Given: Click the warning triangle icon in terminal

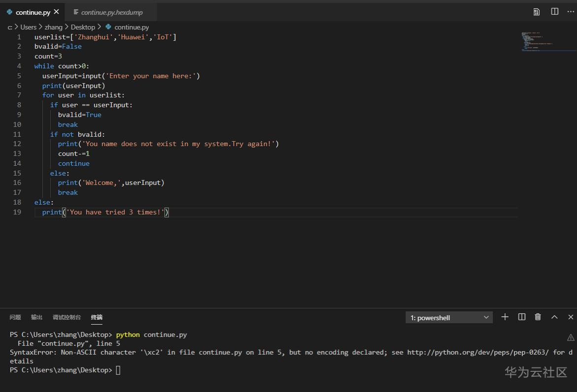Looking at the screenshot, I should point(571,337).
